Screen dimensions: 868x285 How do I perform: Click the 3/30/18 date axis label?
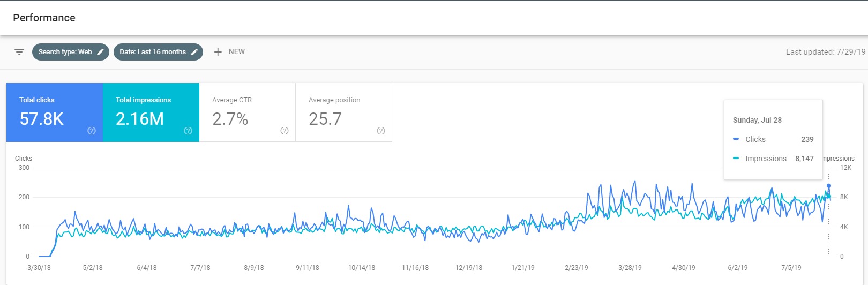(39, 268)
